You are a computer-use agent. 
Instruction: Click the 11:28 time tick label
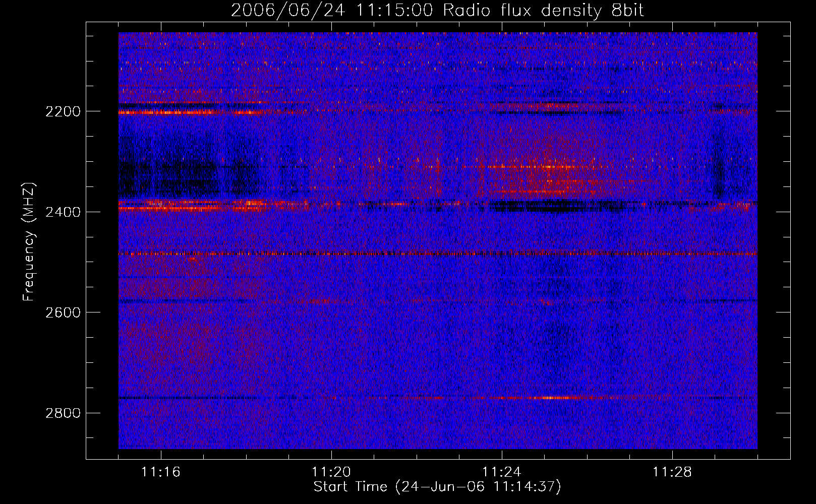click(x=672, y=472)
